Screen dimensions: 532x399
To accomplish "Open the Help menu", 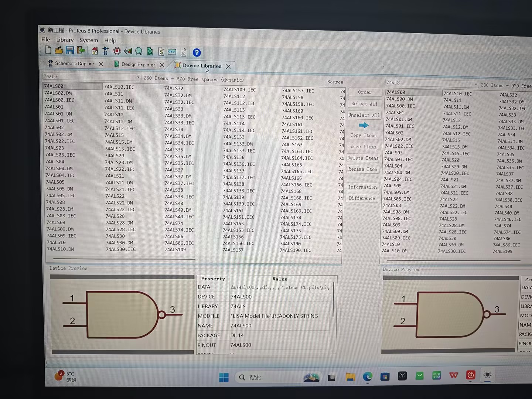I will pos(110,41).
